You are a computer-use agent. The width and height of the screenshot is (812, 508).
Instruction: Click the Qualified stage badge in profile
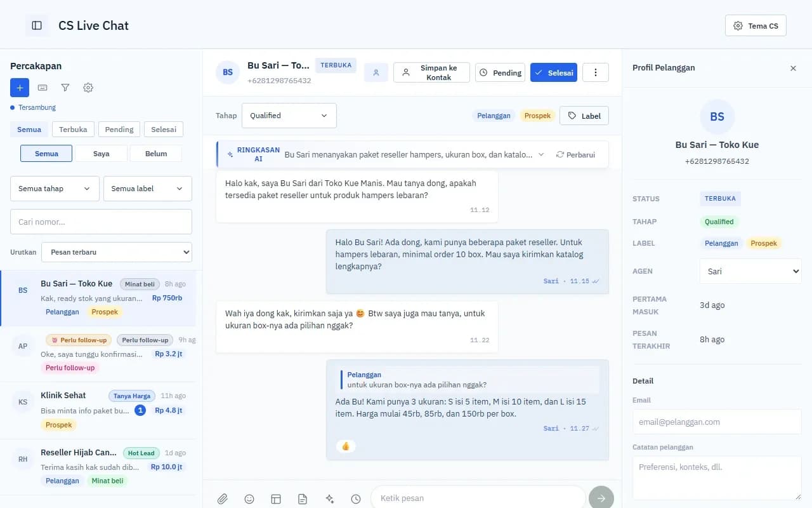pyautogui.click(x=719, y=222)
